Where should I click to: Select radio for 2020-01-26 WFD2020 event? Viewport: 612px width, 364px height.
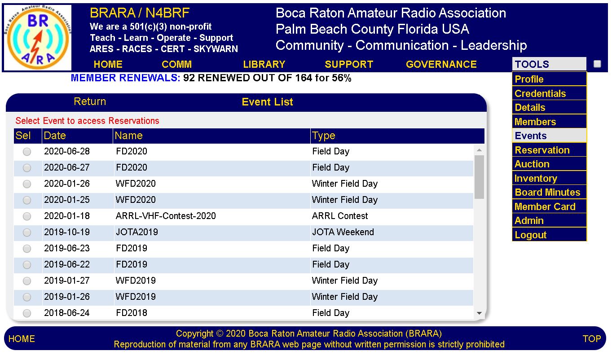click(27, 184)
